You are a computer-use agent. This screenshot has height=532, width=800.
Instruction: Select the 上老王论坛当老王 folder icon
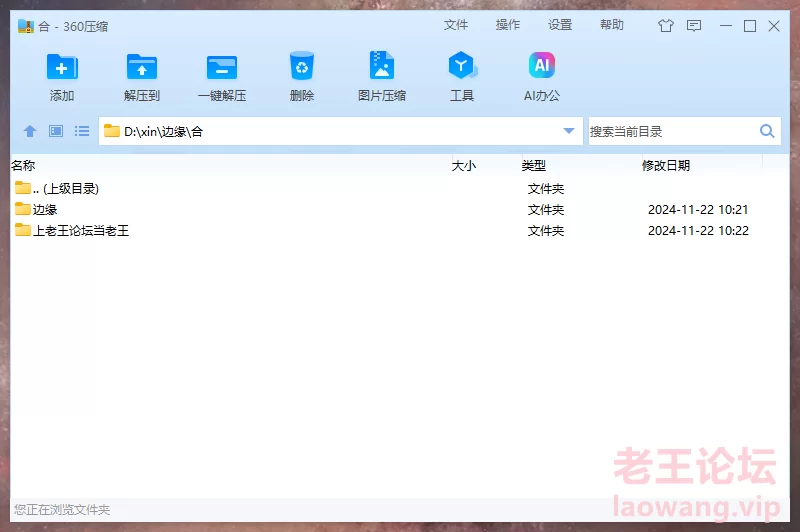point(22,230)
